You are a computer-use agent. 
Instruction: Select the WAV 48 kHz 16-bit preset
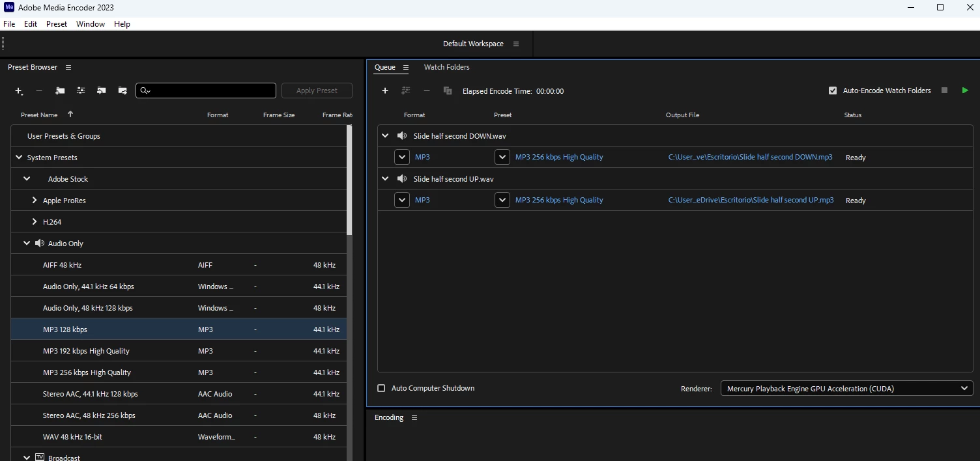tap(179, 437)
